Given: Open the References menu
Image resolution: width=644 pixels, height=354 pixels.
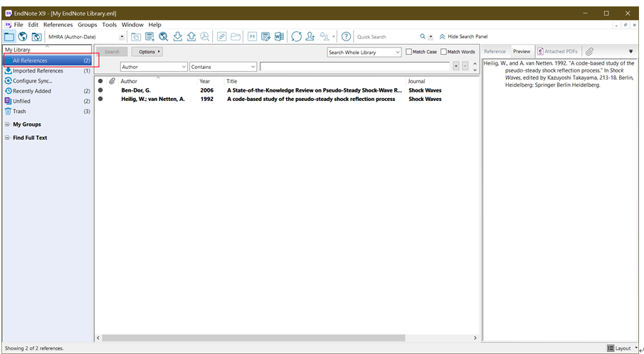Looking at the screenshot, I should coord(58,25).
